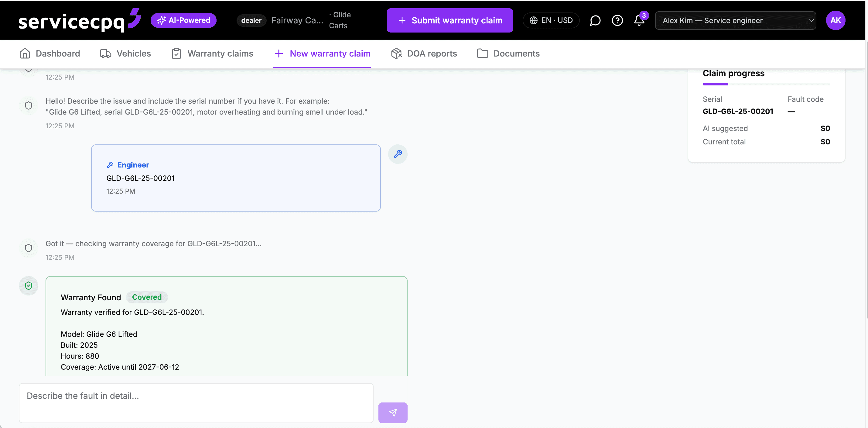
Task: Click the green shield icon beside Warranty Found
Action: (29, 286)
